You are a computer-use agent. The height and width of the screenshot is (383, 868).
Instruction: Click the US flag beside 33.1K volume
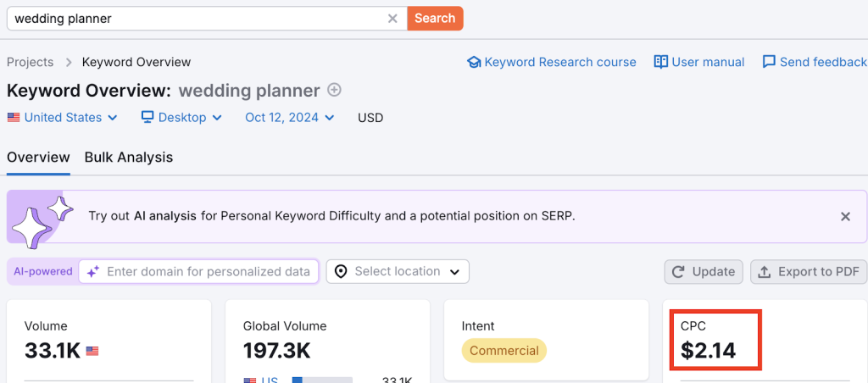(92, 351)
